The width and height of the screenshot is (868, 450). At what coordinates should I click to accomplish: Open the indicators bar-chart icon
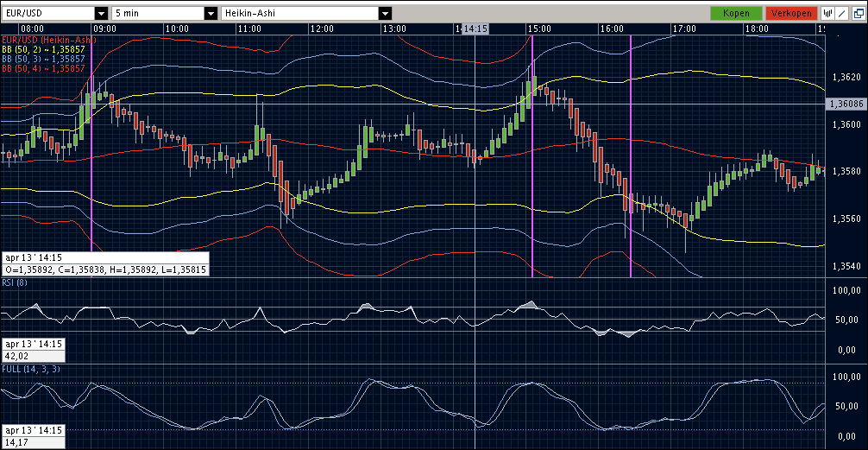827,13
